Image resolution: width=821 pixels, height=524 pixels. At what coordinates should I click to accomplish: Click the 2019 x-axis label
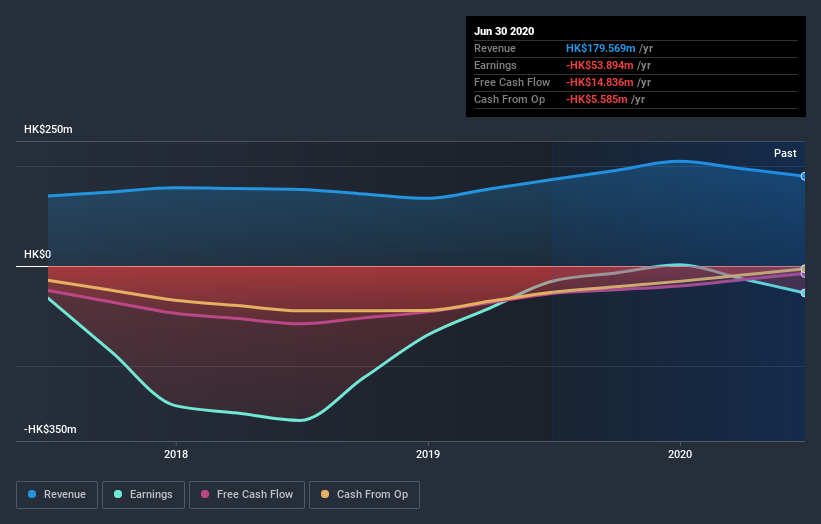pyautogui.click(x=428, y=454)
